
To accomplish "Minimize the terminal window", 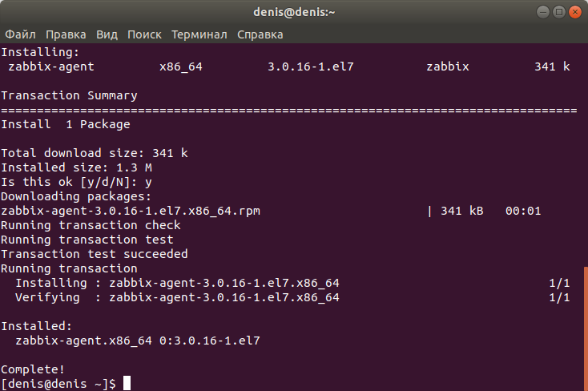I will pyautogui.click(x=542, y=12).
